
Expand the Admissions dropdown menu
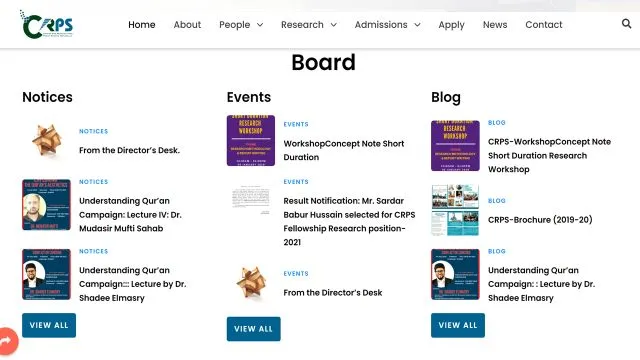(x=388, y=25)
